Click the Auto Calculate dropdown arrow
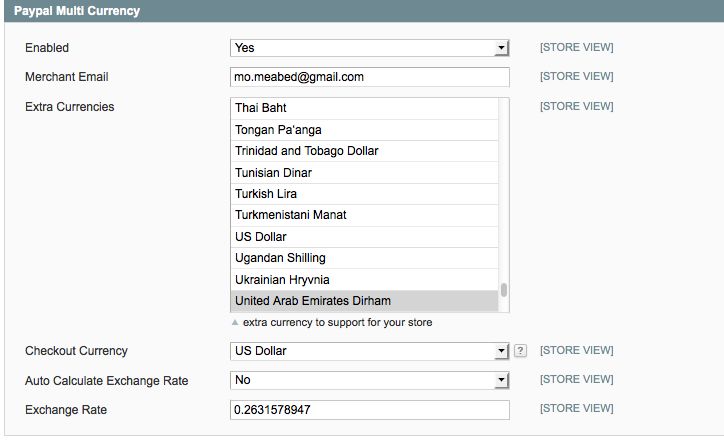Image resolution: width=724 pixels, height=444 pixels. tap(501, 380)
